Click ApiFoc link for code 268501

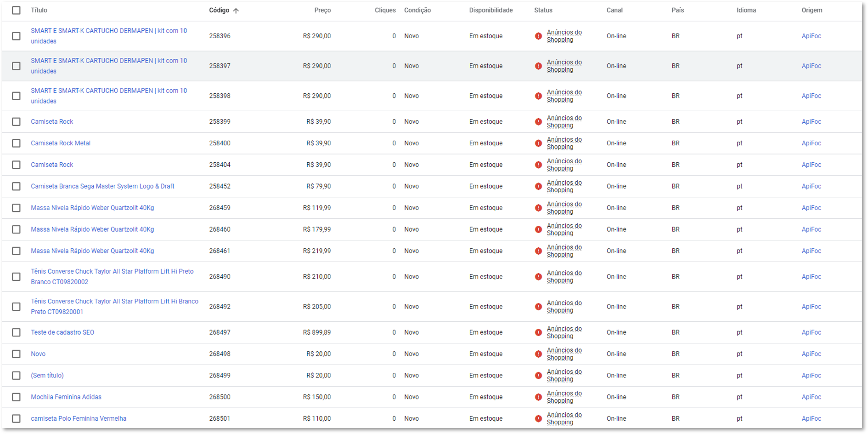(812, 418)
